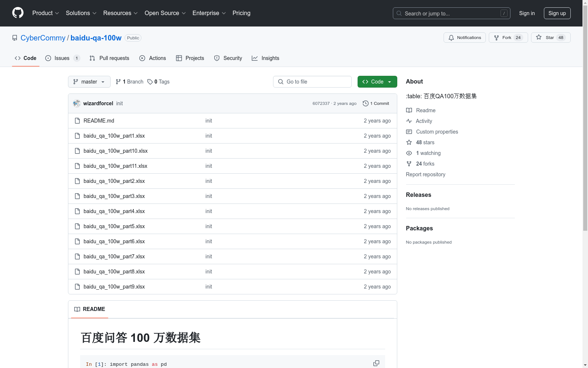Click the Sign in link
Screen dimensions: 588x368
tap(527, 13)
